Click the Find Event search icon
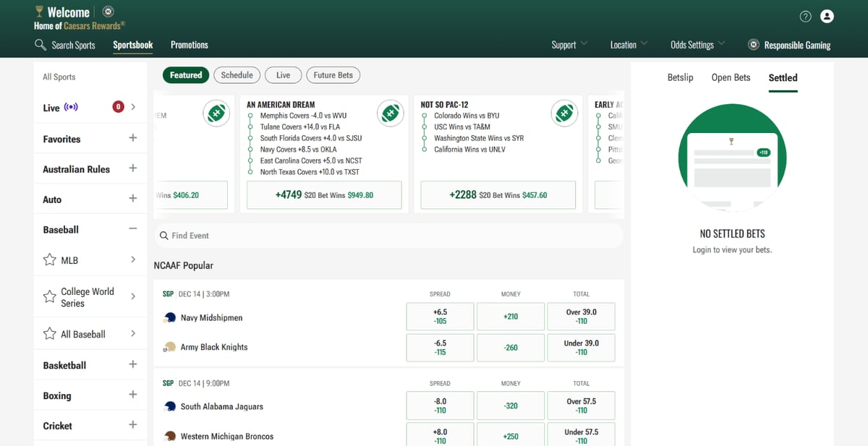This screenshot has height=446, width=868. pos(164,236)
